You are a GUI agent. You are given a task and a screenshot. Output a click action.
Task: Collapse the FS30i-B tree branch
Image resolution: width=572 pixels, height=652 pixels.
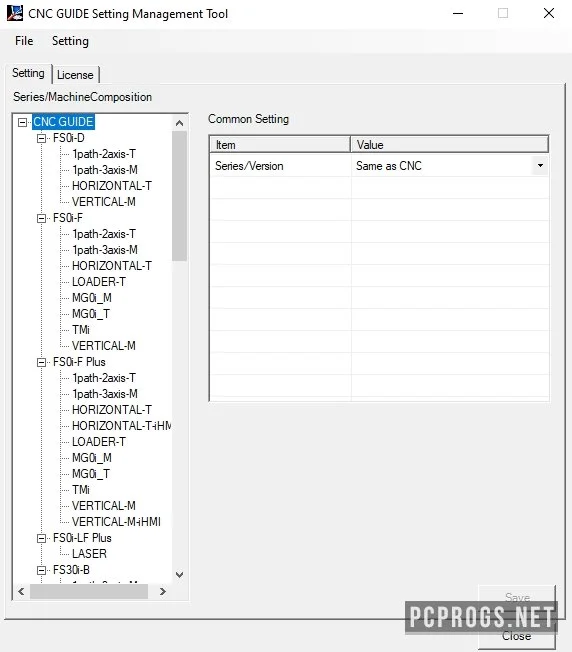[x=42, y=570]
